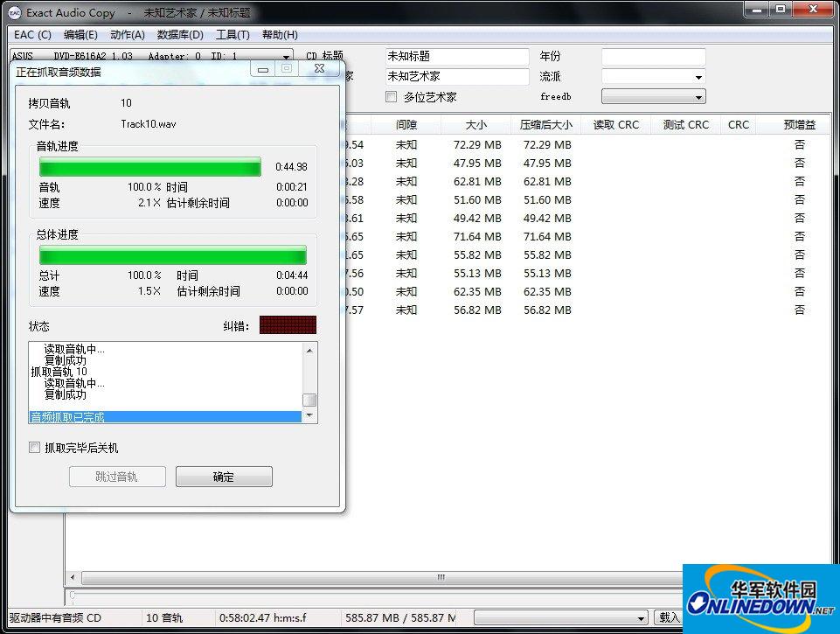
Task: Sort by the 测试 CRC column header
Action: point(685,125)
